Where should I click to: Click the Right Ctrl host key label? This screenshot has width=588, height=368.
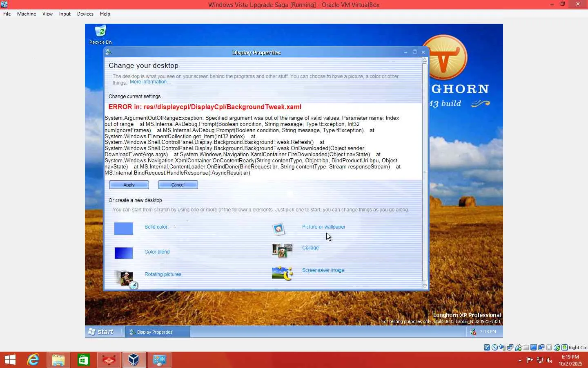coord(578,348)
